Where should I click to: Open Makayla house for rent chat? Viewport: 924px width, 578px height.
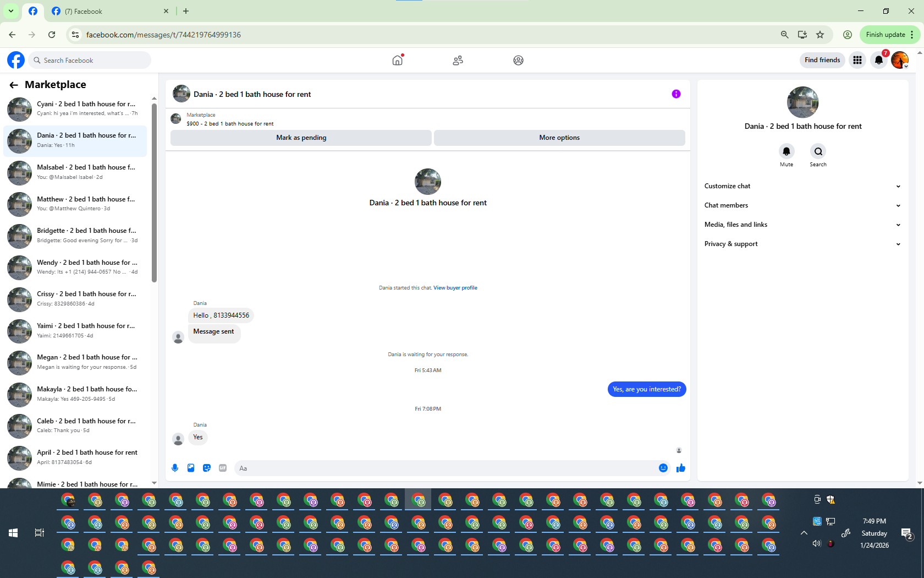coord(75,394)
